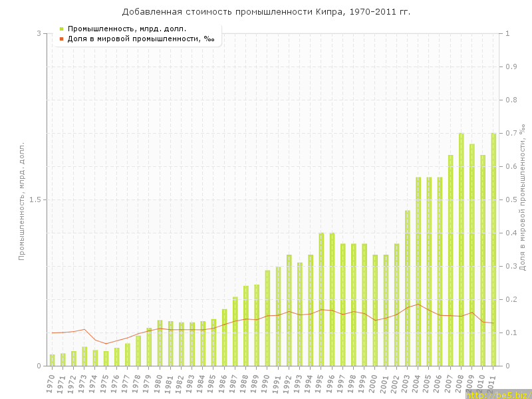
Task: Click the chart title about Кипр industry
Action: (x=266, y=12)
